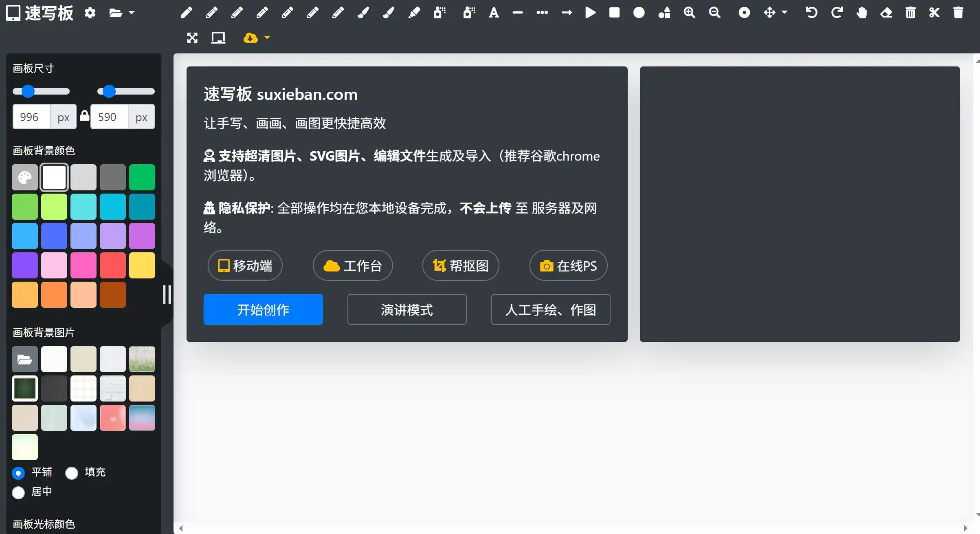Select the four-arrow move tool
This screenshot has width=980, height=534.
coord(769,13)
